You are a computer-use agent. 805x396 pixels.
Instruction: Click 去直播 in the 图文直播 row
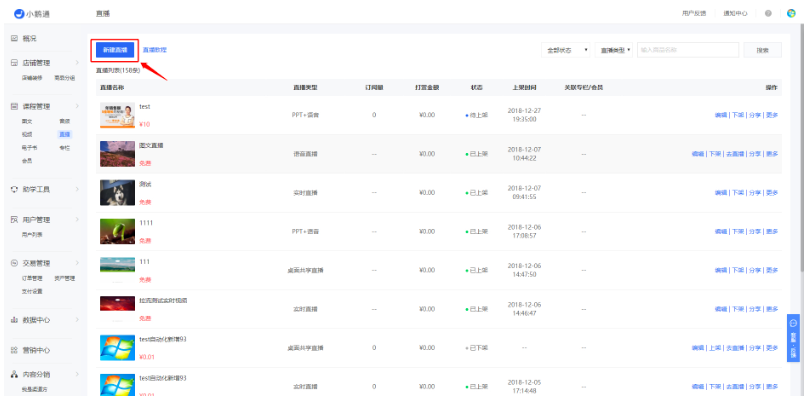click(x=734, y=154)
